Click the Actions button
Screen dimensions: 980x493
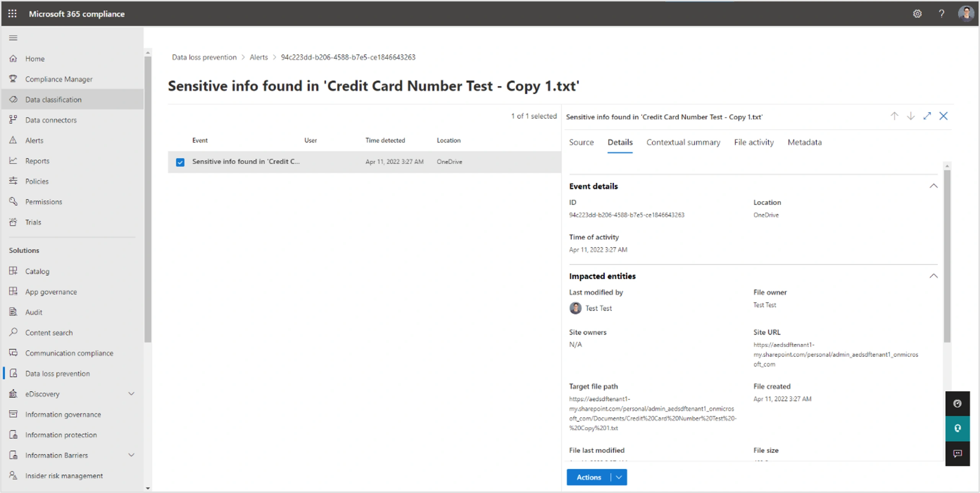[588, 477]
